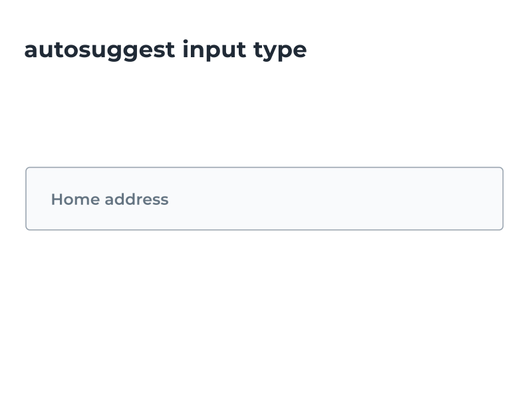
Task: Click the right edge of input field
Action: [x=495, y=198]
